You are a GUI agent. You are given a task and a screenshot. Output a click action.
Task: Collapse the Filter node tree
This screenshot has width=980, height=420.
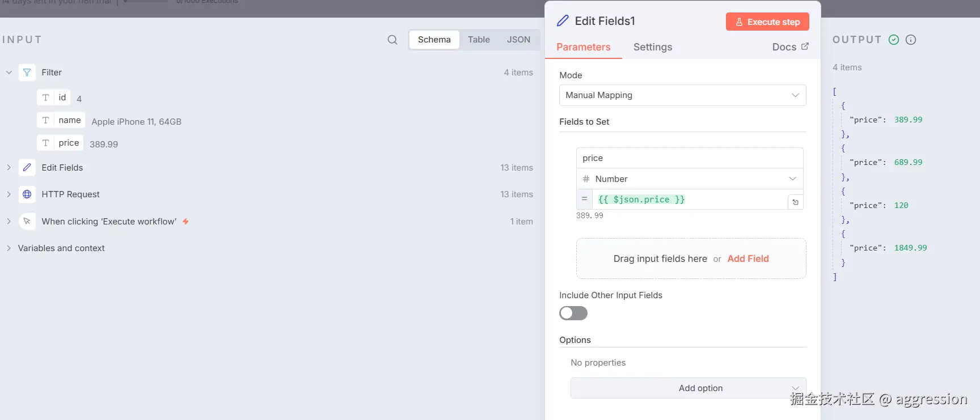tap(9, 73)
